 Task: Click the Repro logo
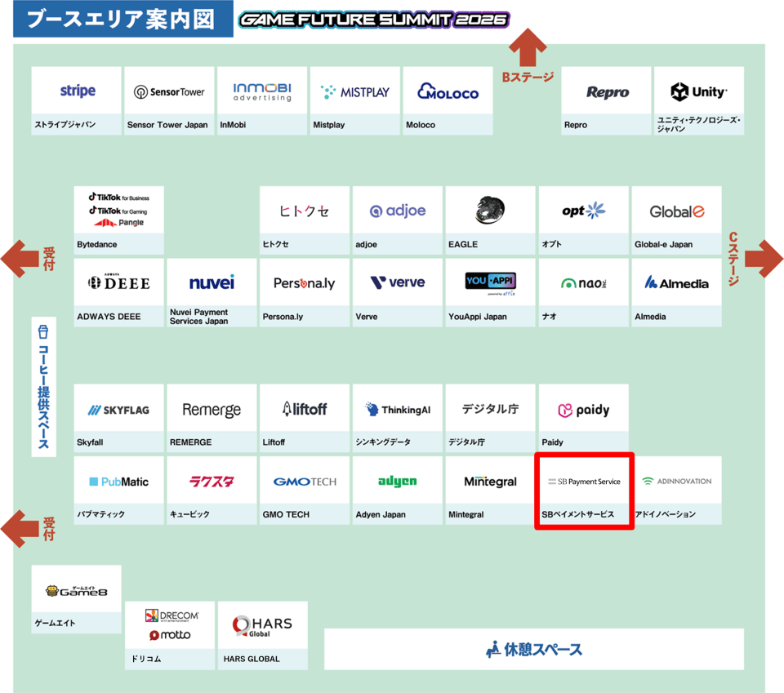tap(608, 92)
